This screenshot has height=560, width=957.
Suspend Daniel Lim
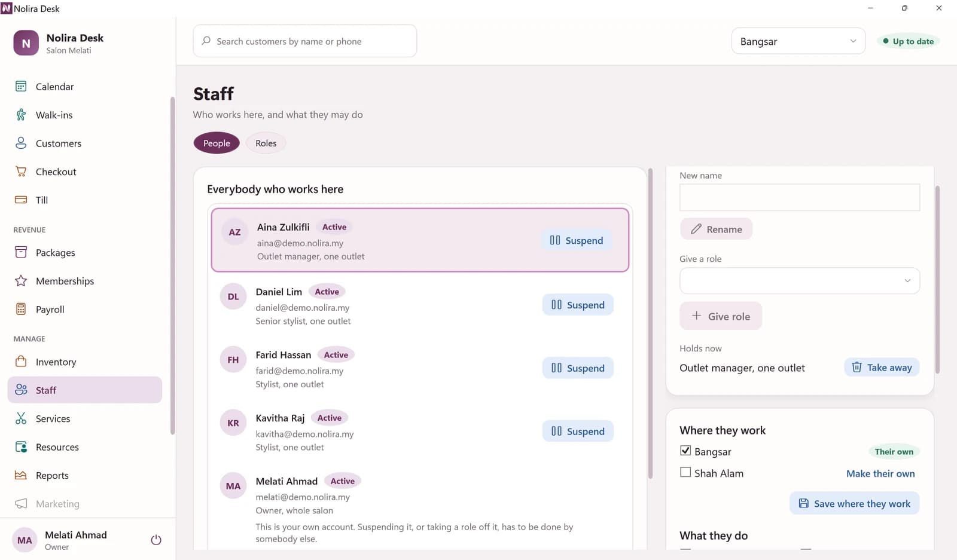(x=578, y=305)
